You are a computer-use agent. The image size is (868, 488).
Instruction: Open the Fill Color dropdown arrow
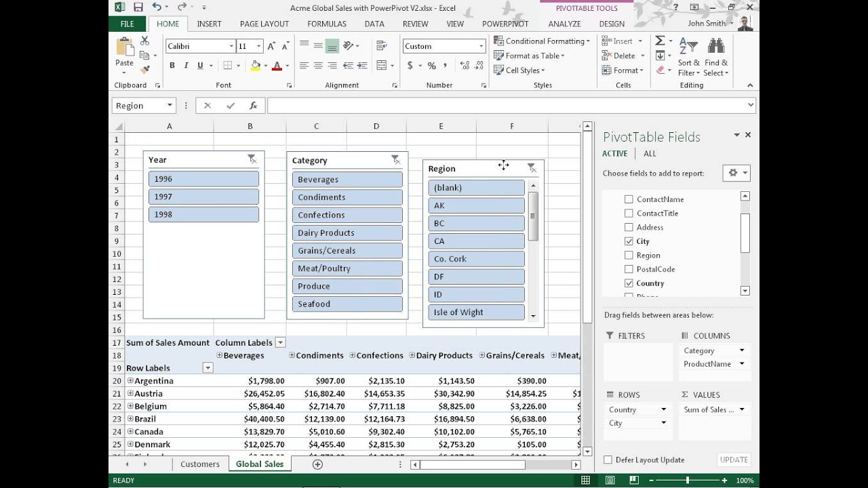pyautogui.click(x=265, y=66)
